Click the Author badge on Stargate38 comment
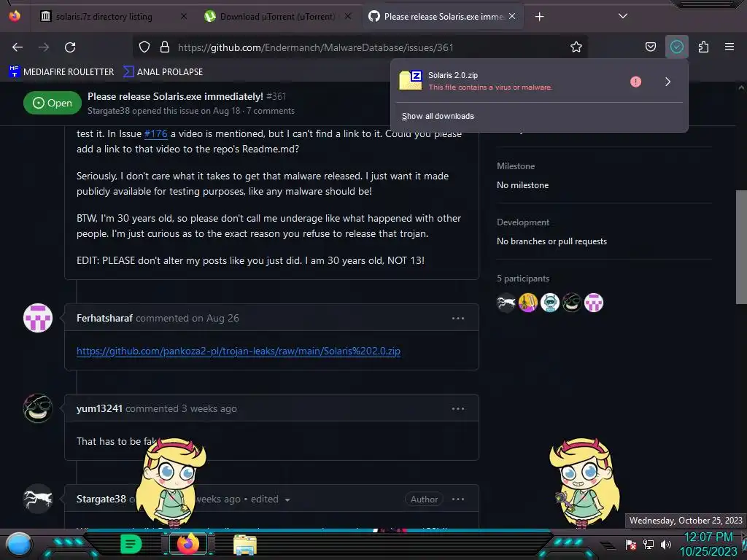This screenshot has height=560, width=747. [x=424, y=499]
